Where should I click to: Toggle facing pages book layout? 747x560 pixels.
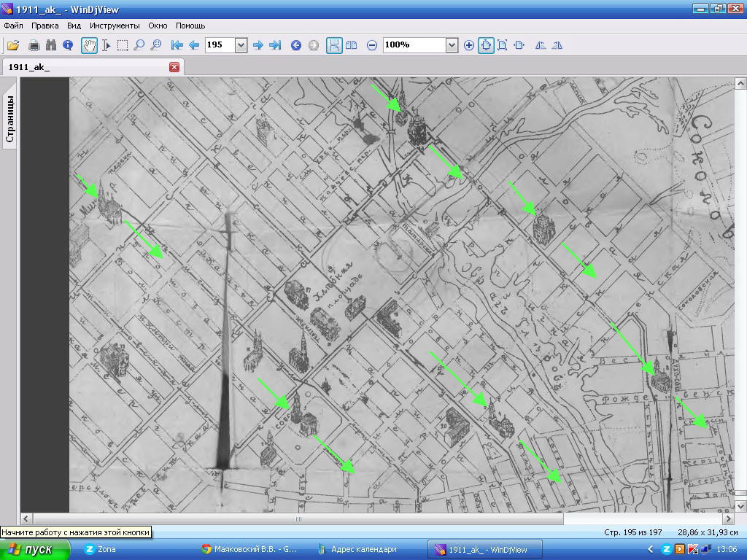coord(351,45)
